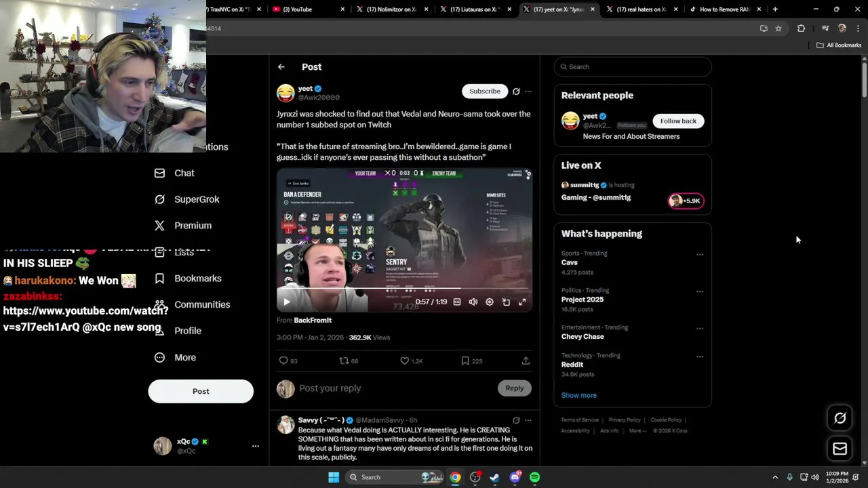The image size is (868, 488).
Task: Enter video fullscreen
Action: point(522,302)
